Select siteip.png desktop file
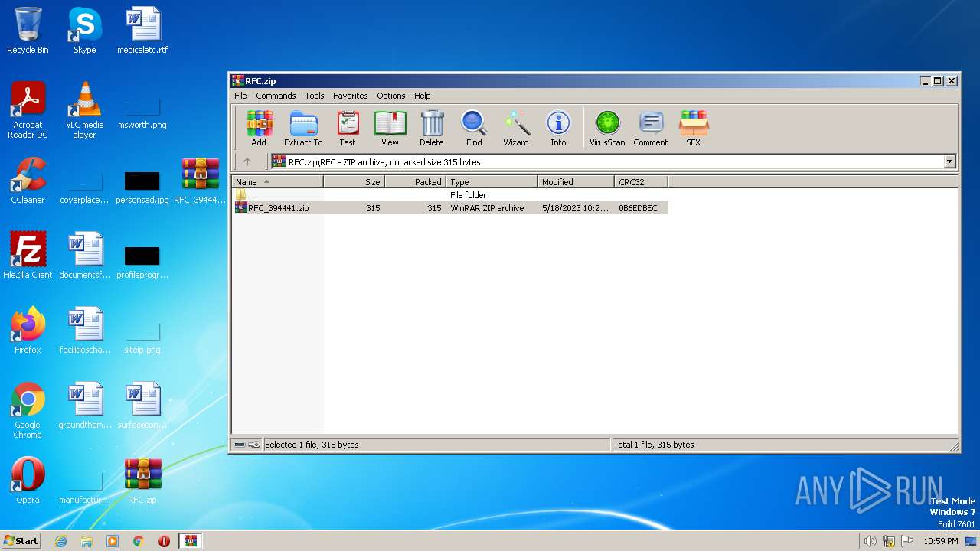Image resolution: width=980 pixels, height=551 pixels. 142,336
